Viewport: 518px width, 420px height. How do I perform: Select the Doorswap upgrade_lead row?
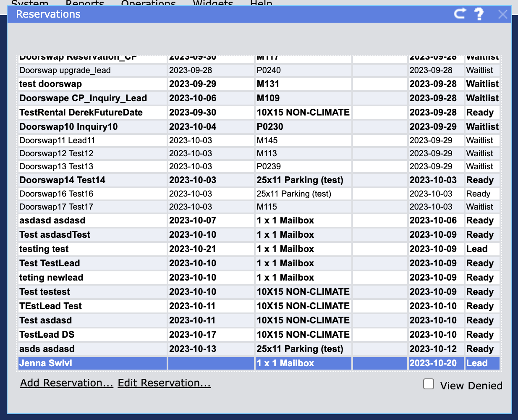(x=65, y=70)
